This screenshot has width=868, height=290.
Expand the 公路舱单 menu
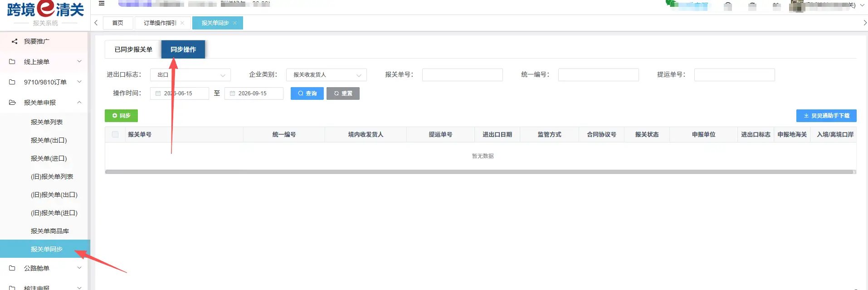(79, 268)
